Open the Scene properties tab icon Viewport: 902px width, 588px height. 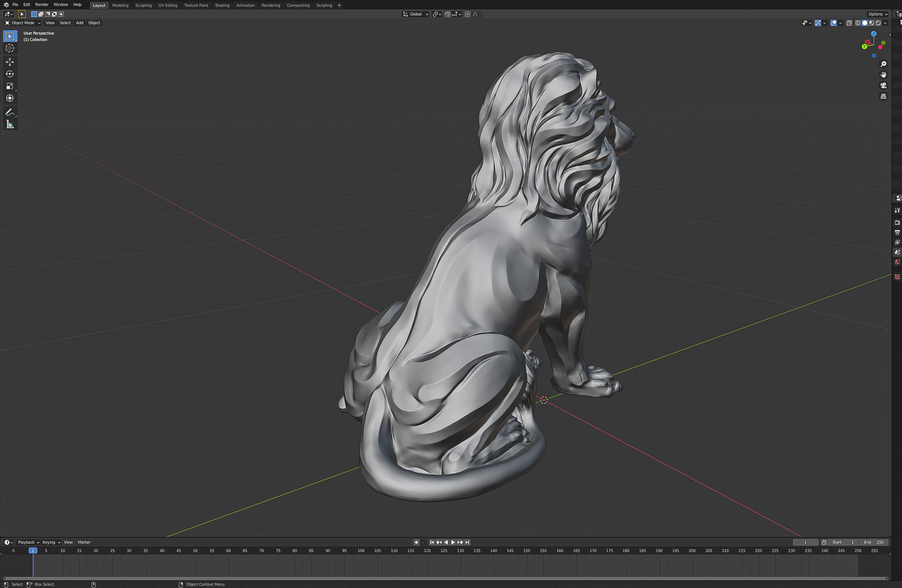tap(897, 252)
